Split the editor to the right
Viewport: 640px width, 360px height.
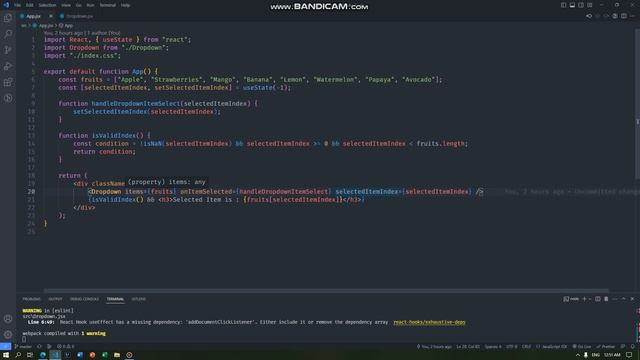(x=624, y=16)
